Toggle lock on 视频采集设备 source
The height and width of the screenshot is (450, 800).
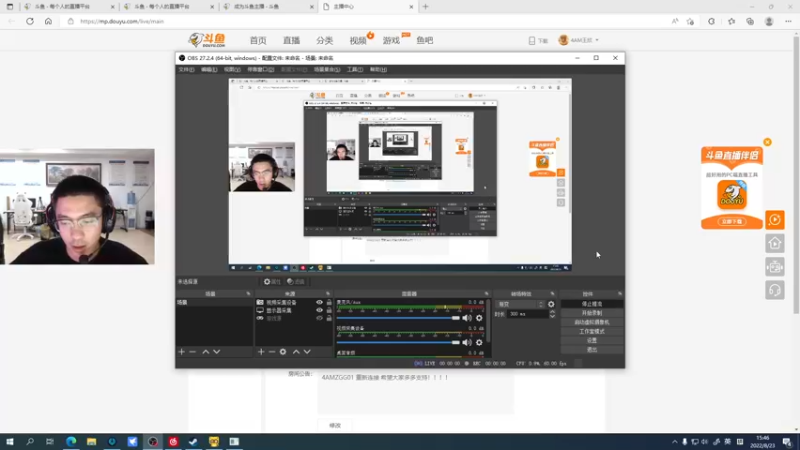329,302
